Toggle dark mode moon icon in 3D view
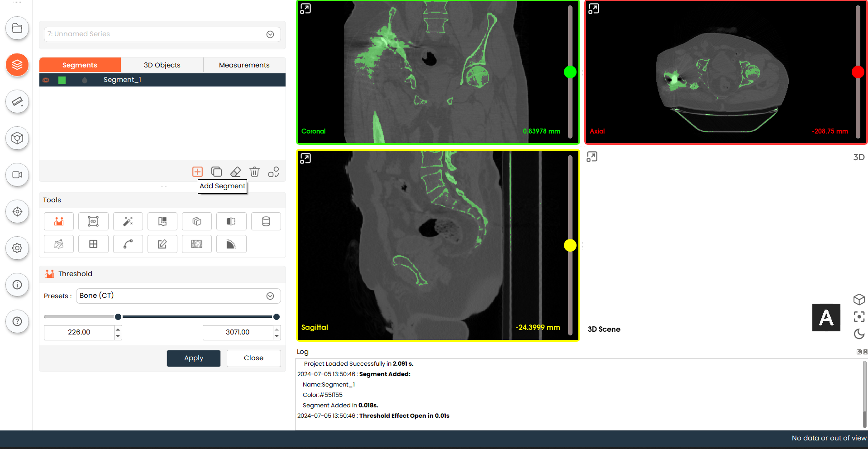Screen dimensions: 868x449 [x=859, y=334]
